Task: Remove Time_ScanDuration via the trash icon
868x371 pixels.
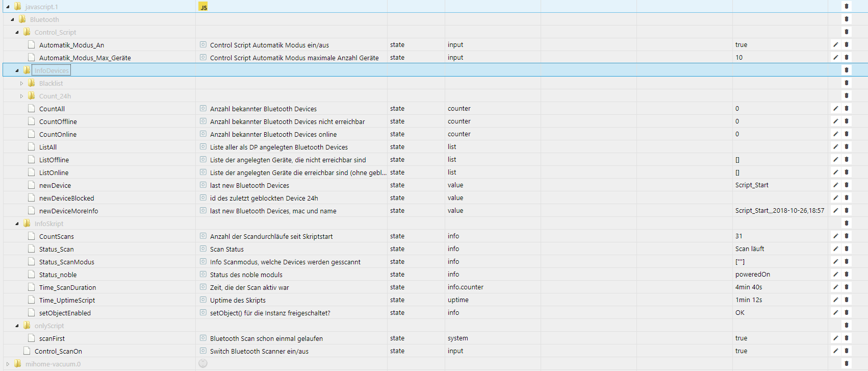Action: pyautogui.click(x=847, y=287)
